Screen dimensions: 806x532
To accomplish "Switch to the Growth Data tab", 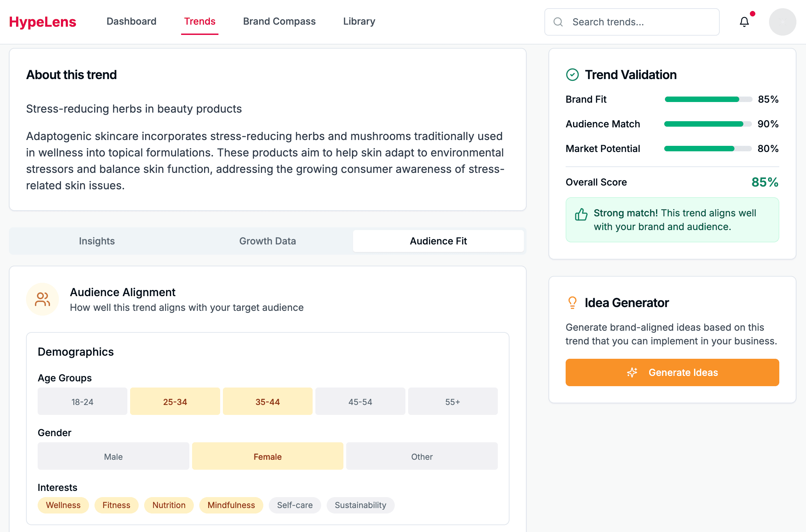I will point(267,241).
